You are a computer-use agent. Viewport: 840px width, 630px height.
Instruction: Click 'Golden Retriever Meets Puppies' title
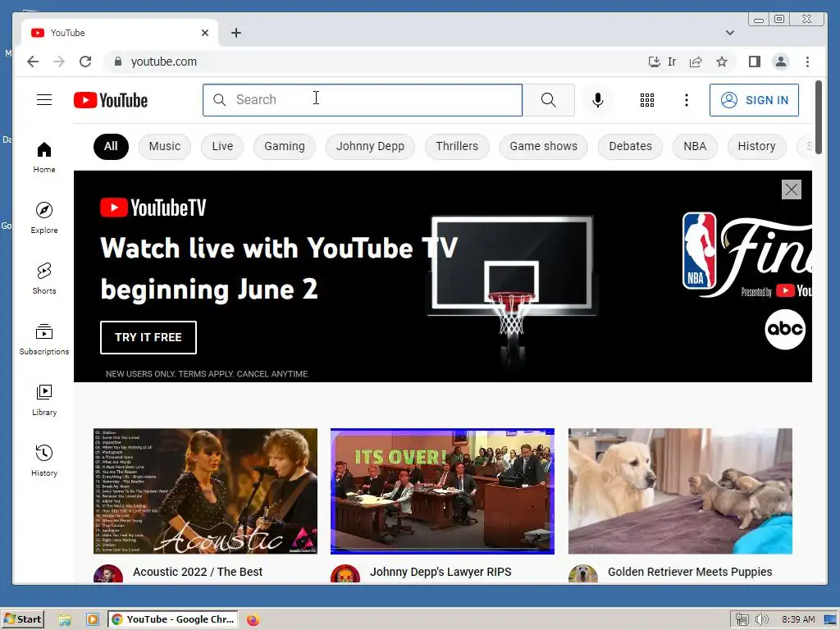coord(690,572)
